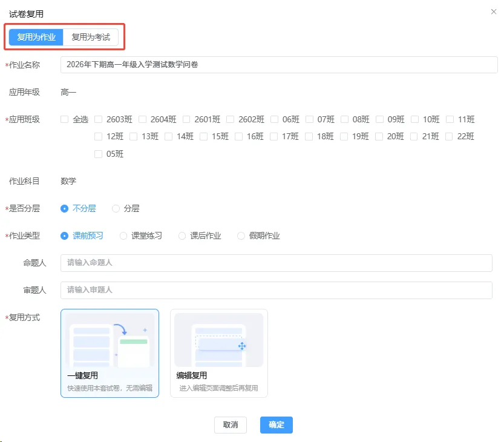Mark the 22班 checkbox

[x=449, y=136]
